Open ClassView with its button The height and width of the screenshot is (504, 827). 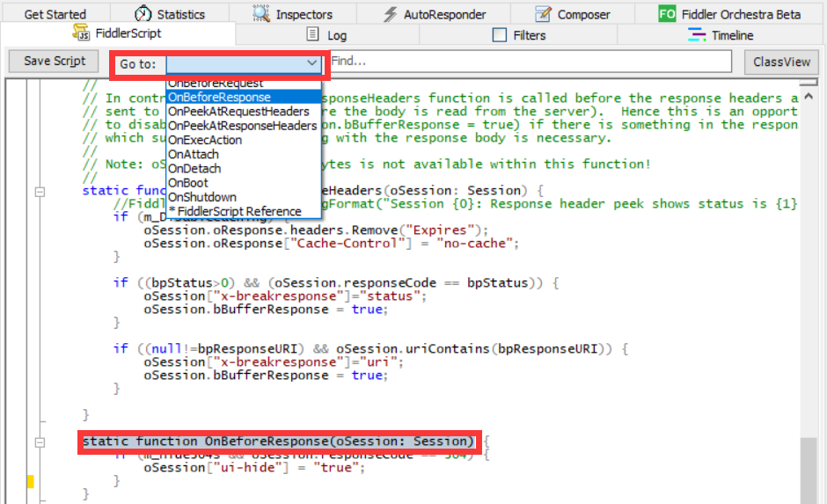tap(781, 62)
